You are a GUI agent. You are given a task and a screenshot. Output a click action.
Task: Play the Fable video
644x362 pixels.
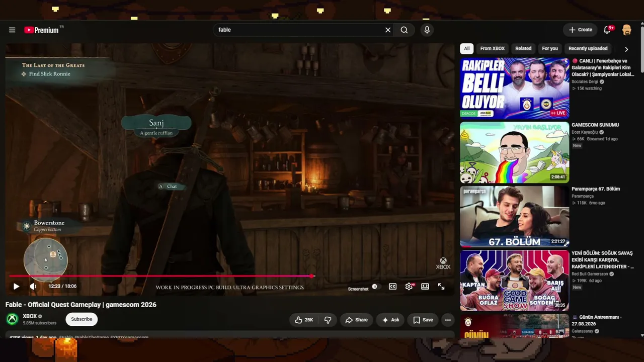point(16,287)
